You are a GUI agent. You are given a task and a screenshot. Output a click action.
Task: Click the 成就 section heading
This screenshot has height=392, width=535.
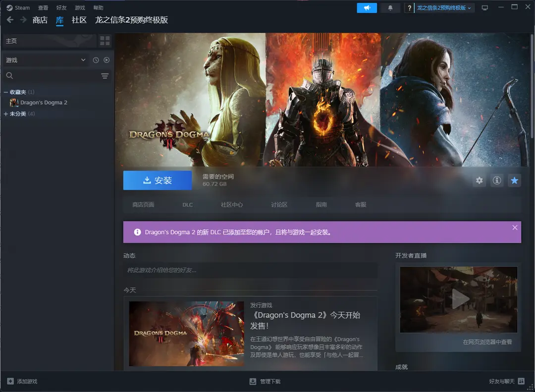coord(402,367)
